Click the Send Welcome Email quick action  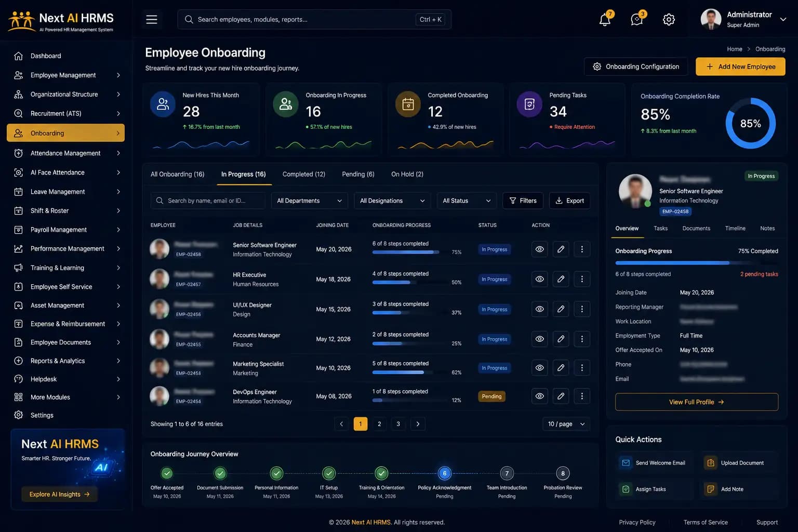coord(654,463)
